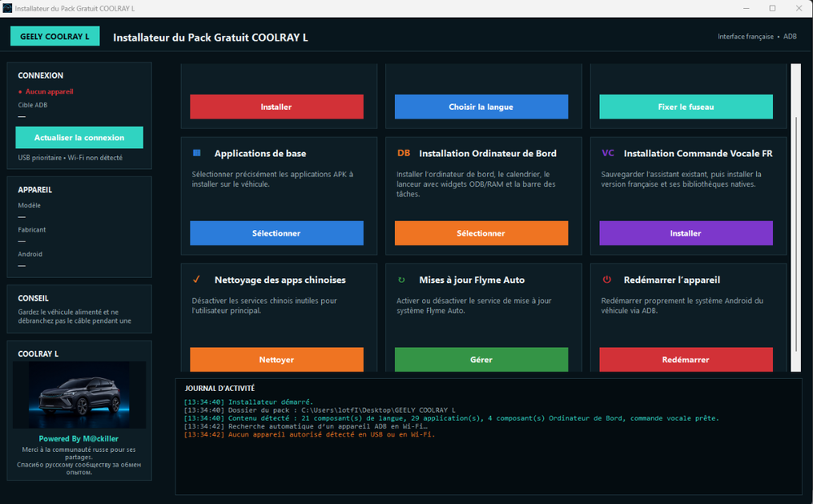Viewport: 813px width, 504px height.
Task: Click orange Sélectionner for Ordinateur de Bord
Action: (481, 233)
